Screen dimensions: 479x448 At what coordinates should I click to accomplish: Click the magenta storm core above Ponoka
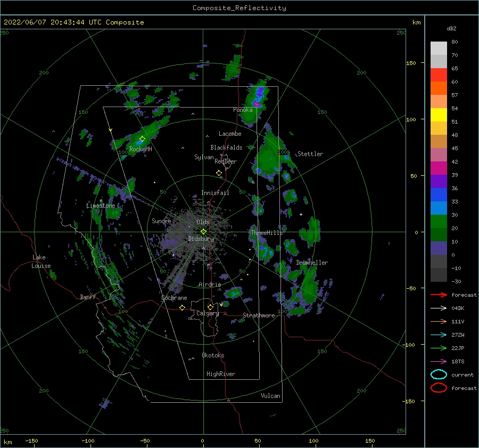point(257,104)
